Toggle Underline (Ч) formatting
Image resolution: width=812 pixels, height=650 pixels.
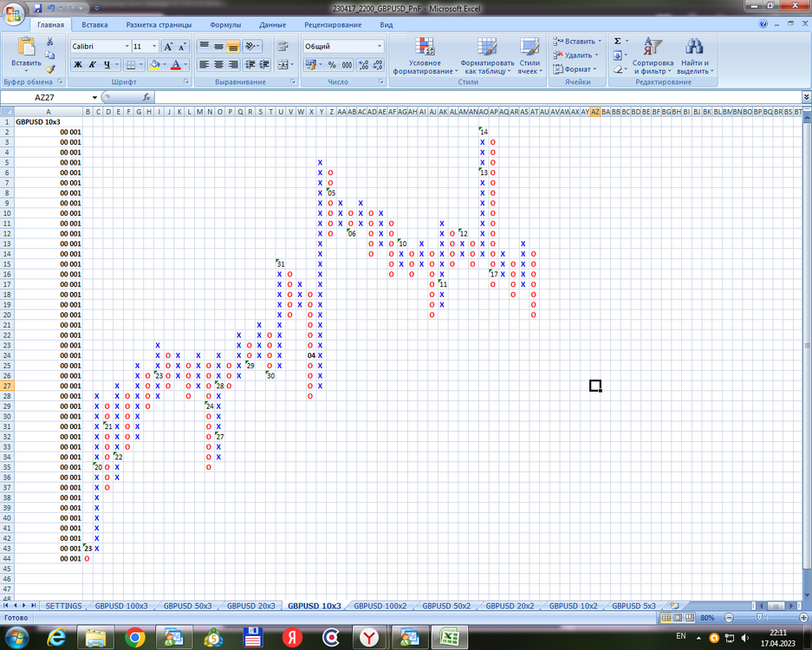click(107, 65)
